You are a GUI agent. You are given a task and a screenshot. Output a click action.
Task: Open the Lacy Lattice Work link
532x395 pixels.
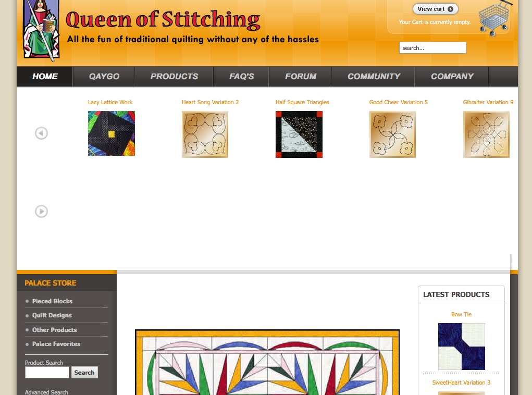click(x=110, y=102)
